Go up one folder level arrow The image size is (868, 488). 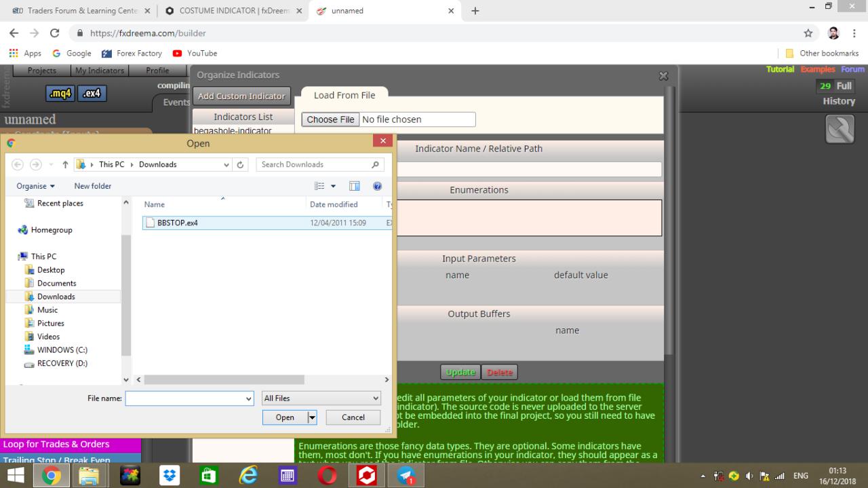(66, 164)
